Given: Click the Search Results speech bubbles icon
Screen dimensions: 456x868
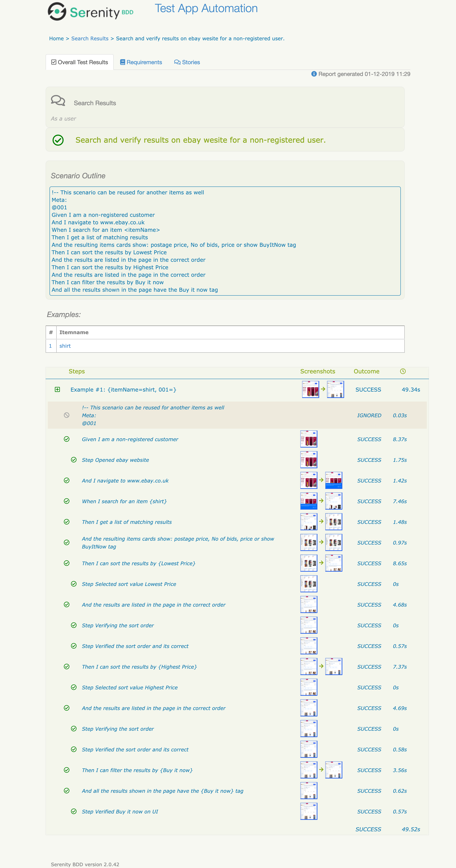Looking at the screenshot, I should tap(58, 101).
